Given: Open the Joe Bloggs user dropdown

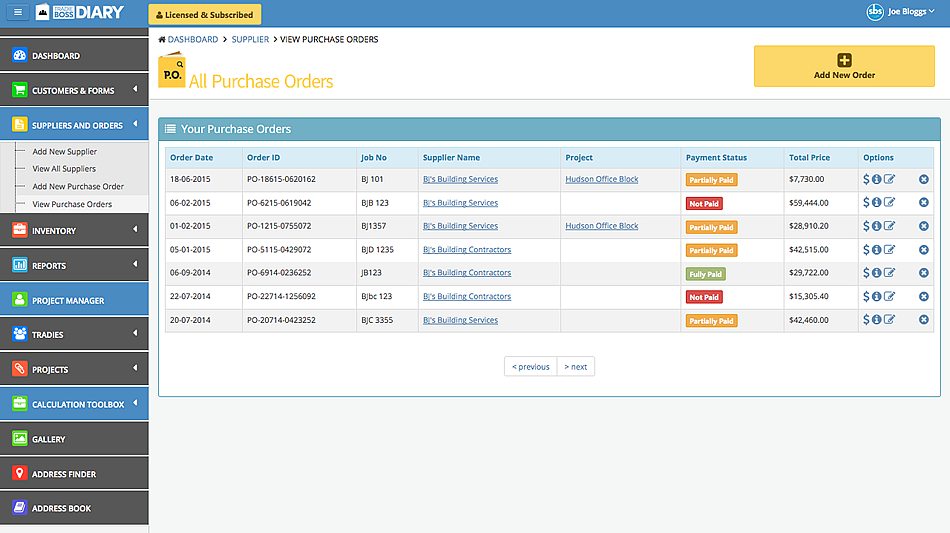Looking at the screenshot, I should pyautogui.click(x=900, y=12).
